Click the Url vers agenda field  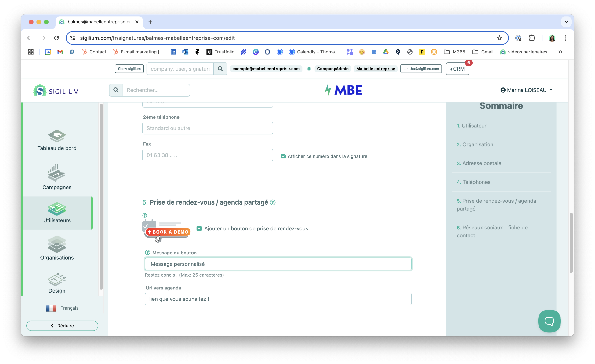(x=278, y=299)
